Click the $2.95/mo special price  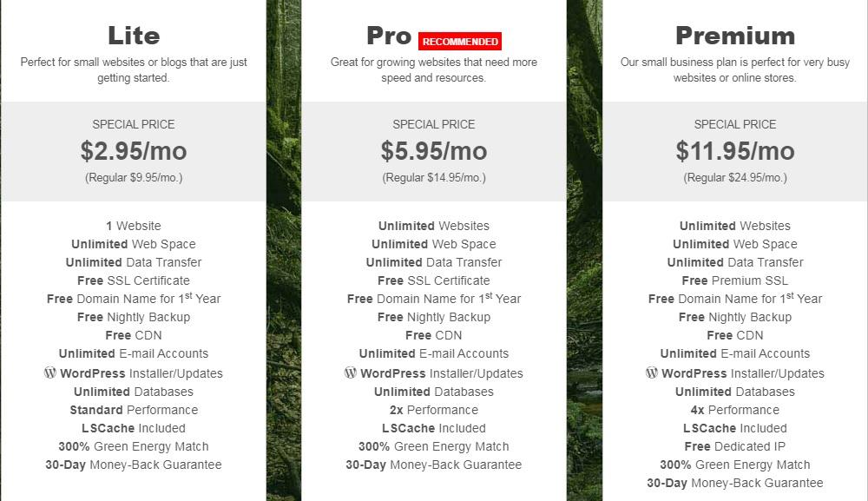[134, 151]
